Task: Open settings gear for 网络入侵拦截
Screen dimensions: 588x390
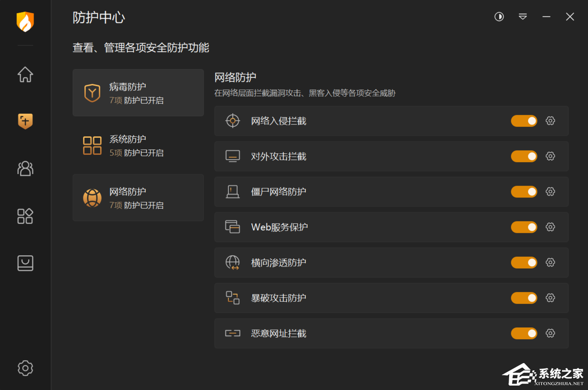Action: click(550, 121)
